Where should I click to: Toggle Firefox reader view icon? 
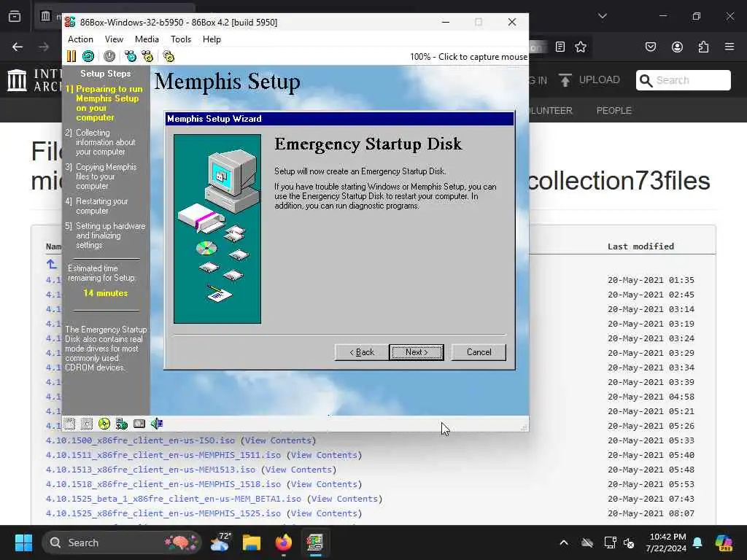[560, 47]
